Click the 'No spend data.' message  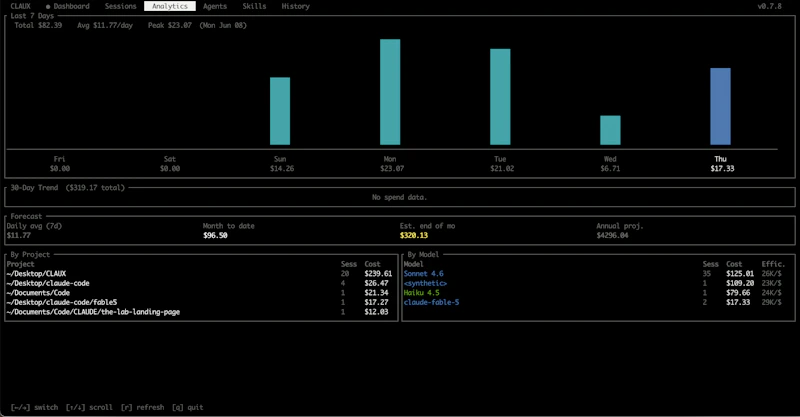pos(399,197)
